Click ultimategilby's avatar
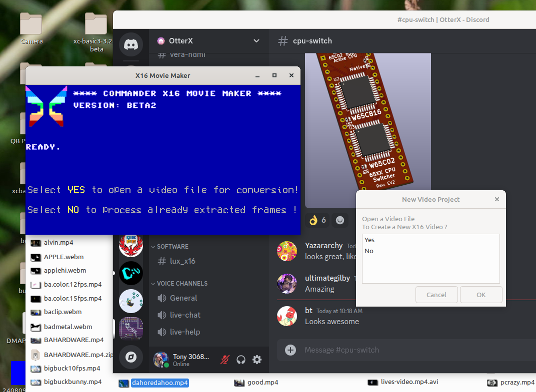The width and height of the screenshot is (536, 392). coord(287,284)
